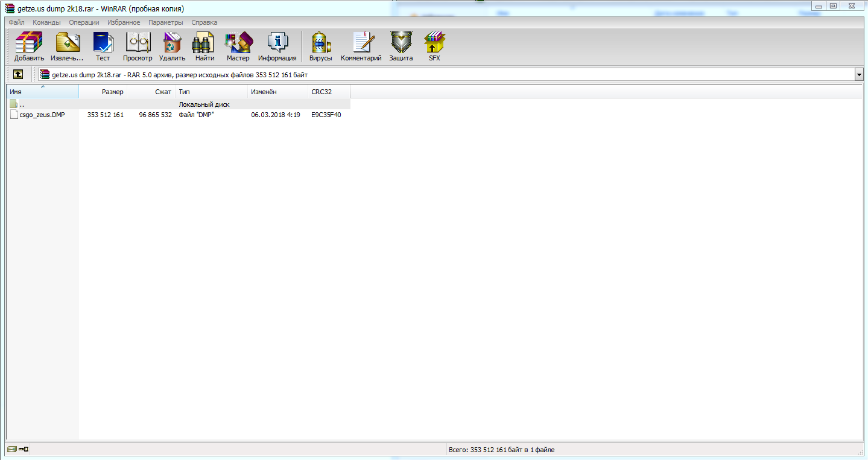Click the date 06.03.2018 4:19
The image size is (868, 460).
coord(276,115)
